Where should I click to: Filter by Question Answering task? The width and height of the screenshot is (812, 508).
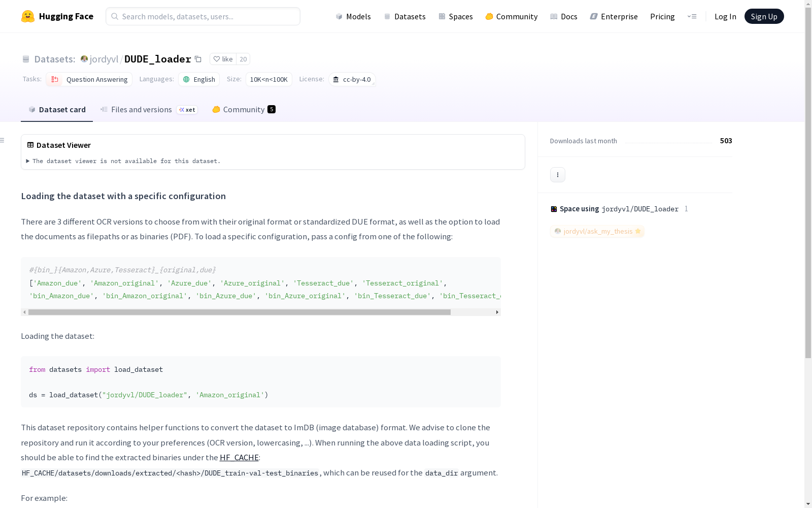(89, 79)
